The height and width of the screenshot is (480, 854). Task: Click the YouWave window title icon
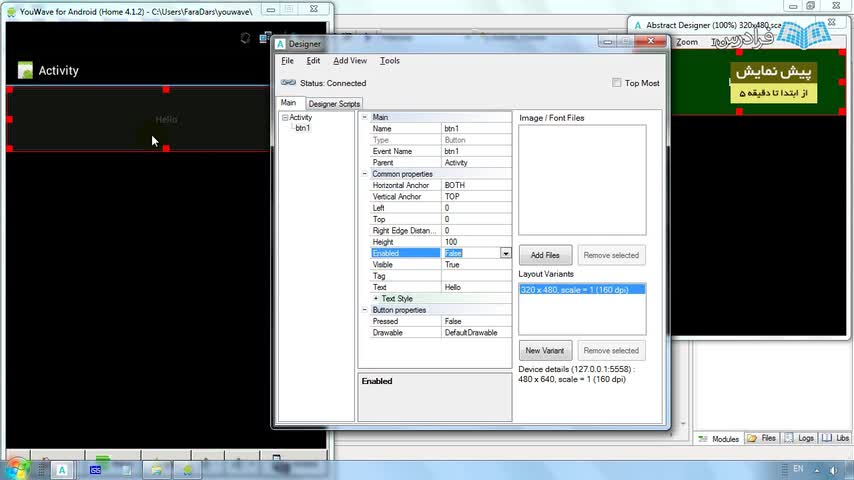pos(11,11)
